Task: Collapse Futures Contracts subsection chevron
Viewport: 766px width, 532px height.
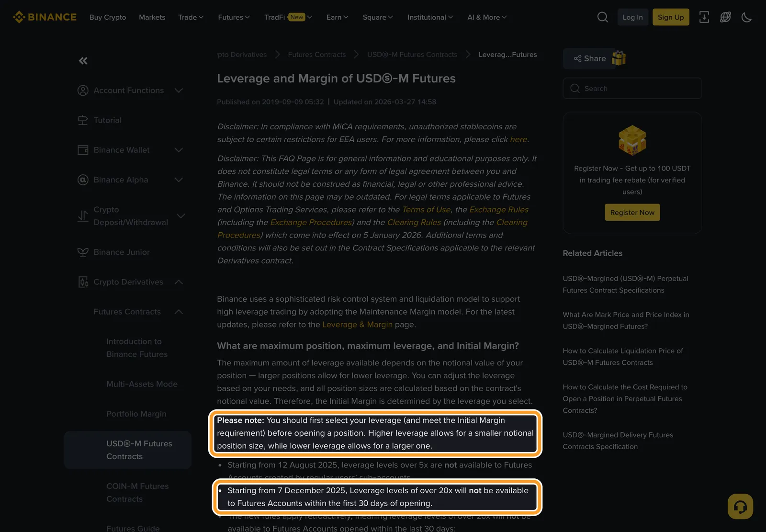Action: point(179,312)
